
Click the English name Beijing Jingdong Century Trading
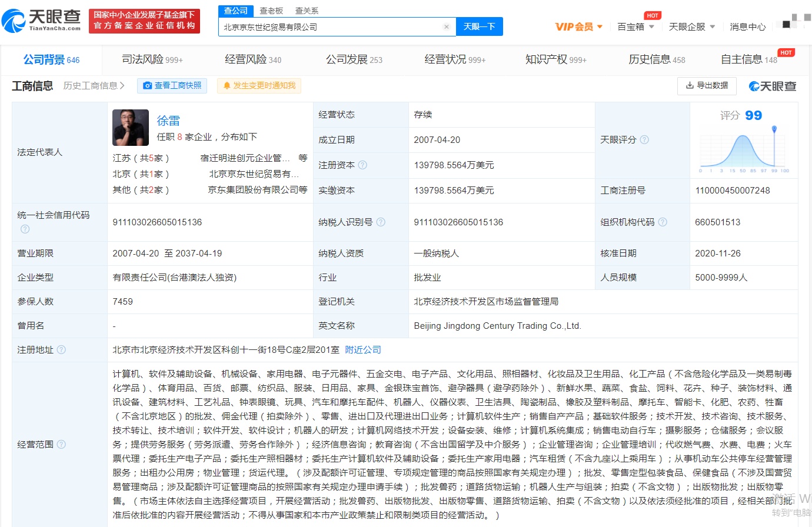point(497,326)
